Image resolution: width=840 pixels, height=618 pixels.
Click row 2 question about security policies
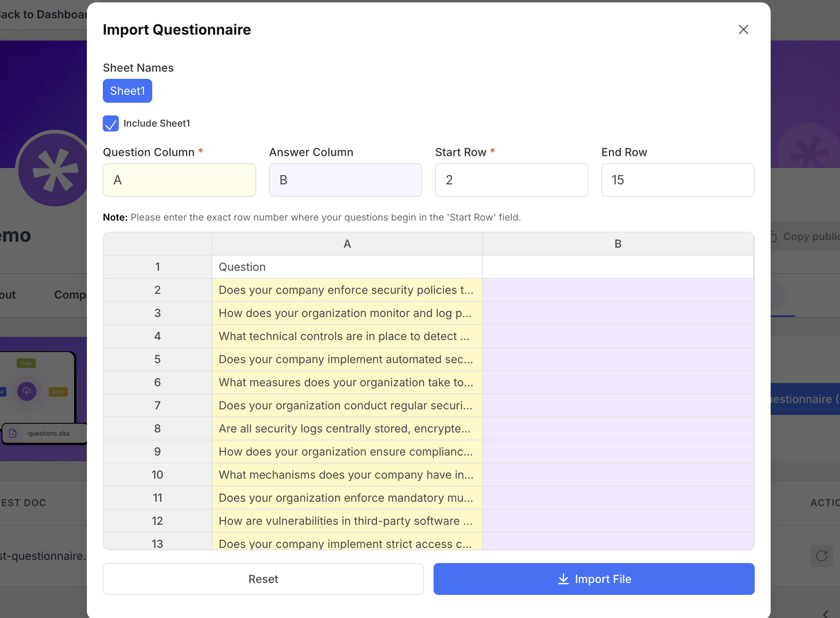346,290
